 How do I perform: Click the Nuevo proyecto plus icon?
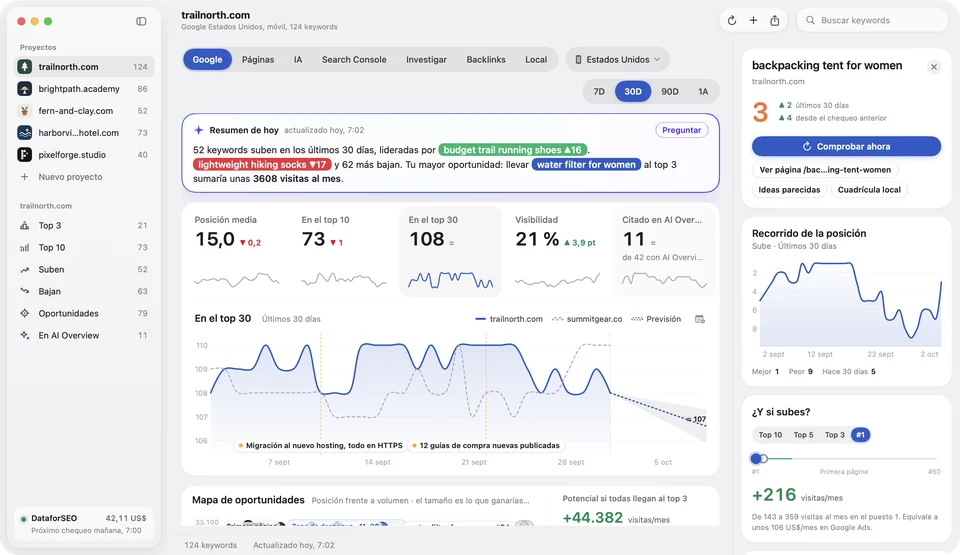[x=24, y=177]
